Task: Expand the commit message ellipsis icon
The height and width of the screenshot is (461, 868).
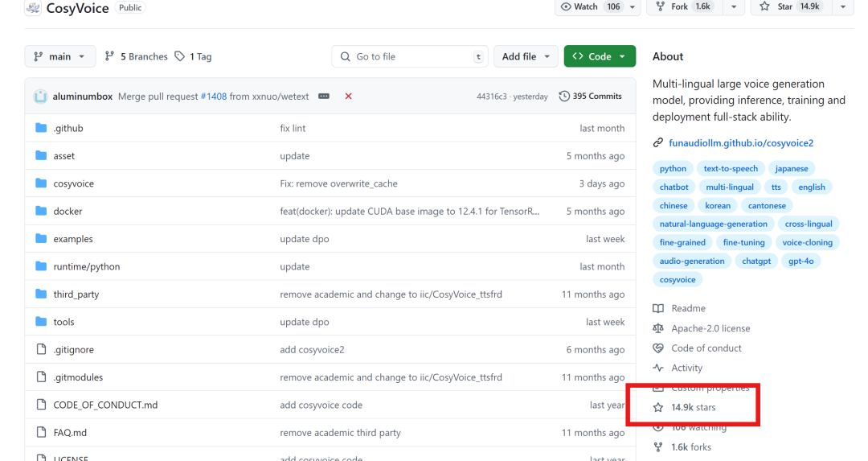Action: pos(324,97)
